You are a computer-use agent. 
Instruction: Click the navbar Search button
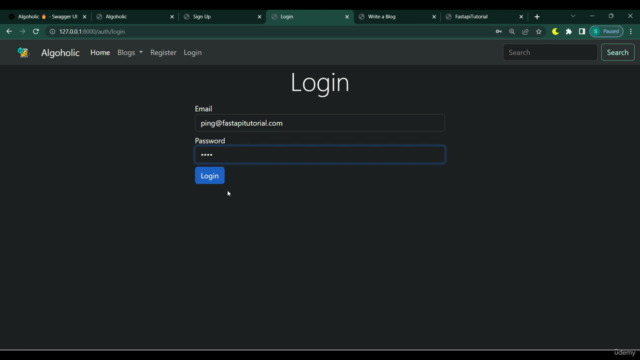pos(618,52)
